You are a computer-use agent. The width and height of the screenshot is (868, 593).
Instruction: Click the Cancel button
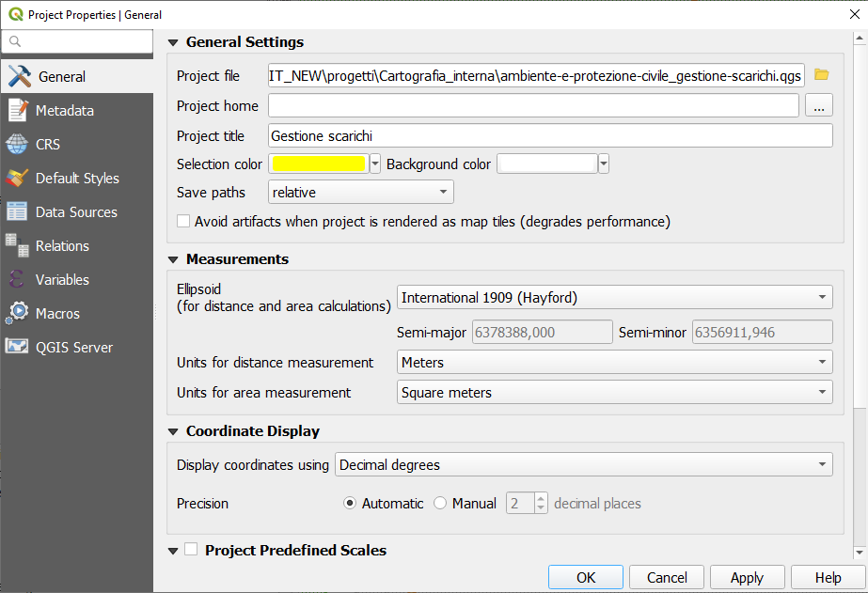tap(667, 578)
